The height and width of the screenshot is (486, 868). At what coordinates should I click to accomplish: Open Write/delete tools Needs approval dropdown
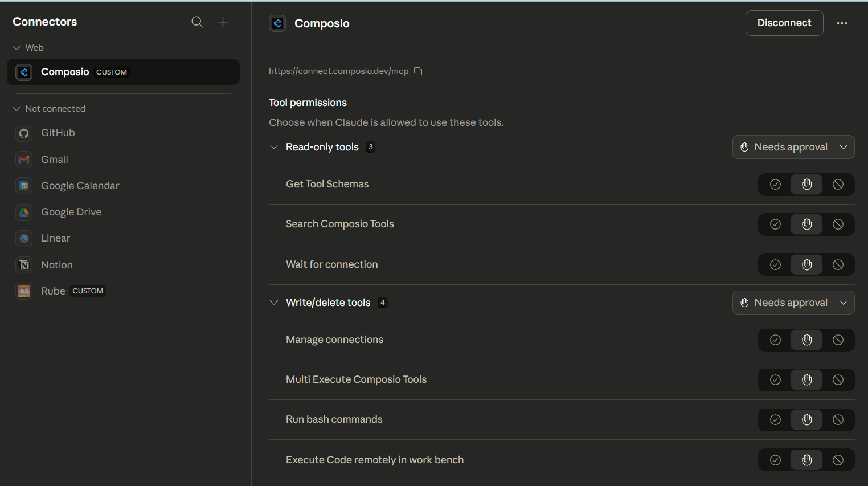pos(793,303)
